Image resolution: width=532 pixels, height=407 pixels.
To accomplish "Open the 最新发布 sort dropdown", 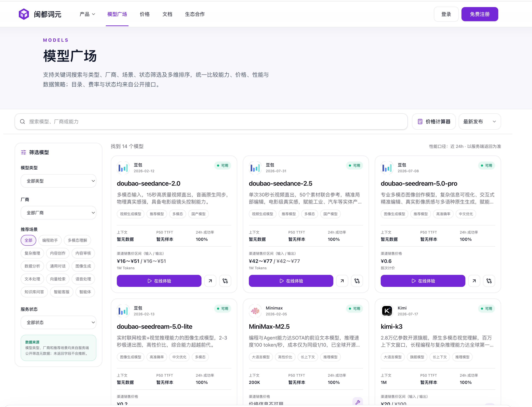I will point(480,122).
